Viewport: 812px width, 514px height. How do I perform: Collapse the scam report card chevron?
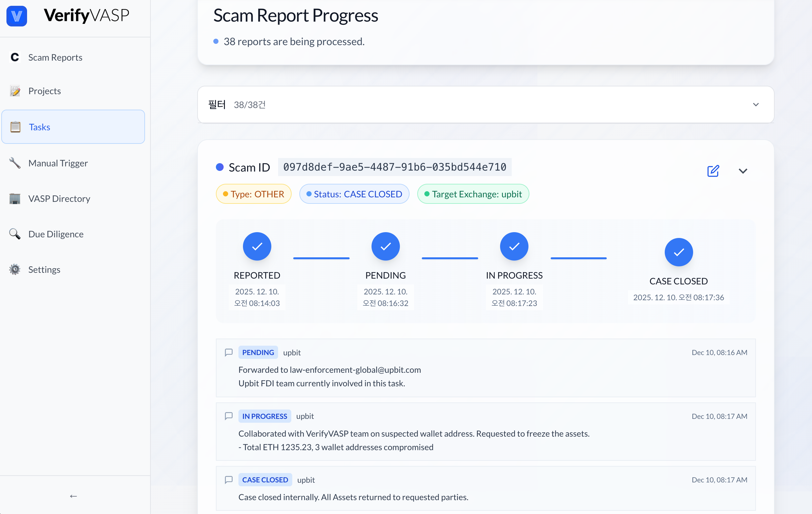[x=743, y=171]
